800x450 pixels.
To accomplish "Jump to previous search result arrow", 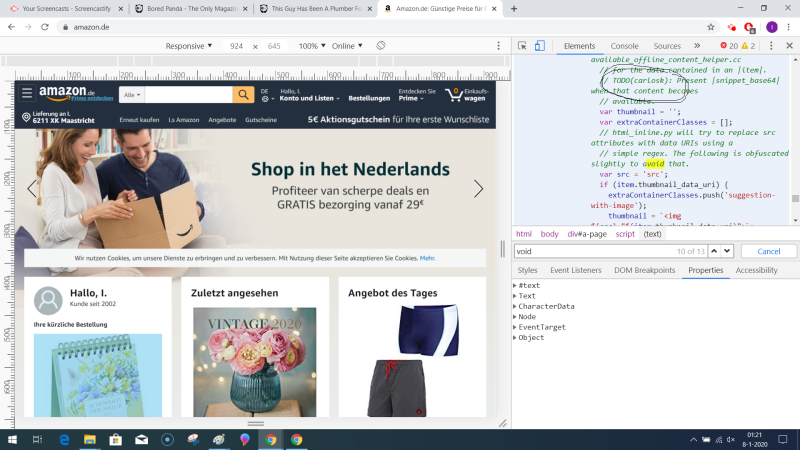I will tap(714, 251).
